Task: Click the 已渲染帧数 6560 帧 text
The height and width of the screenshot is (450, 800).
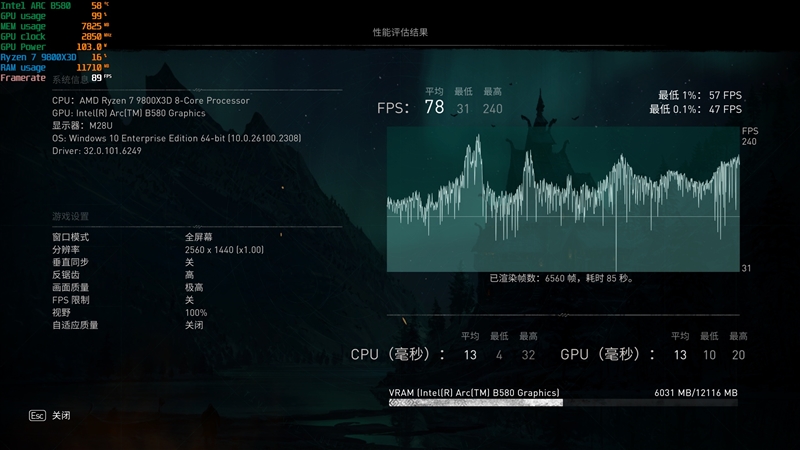Action: [x=561, y=279]
